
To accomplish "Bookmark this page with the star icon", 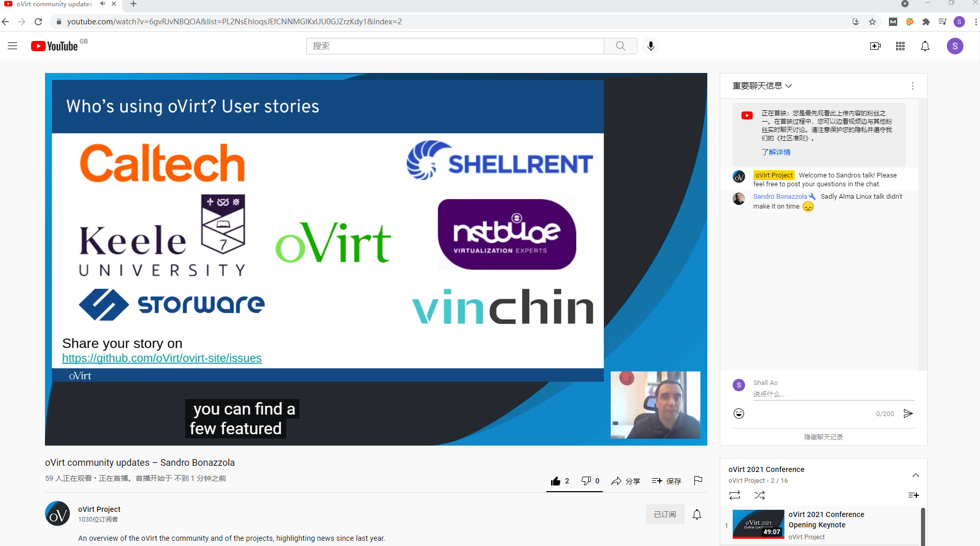I will coord(872,22).
